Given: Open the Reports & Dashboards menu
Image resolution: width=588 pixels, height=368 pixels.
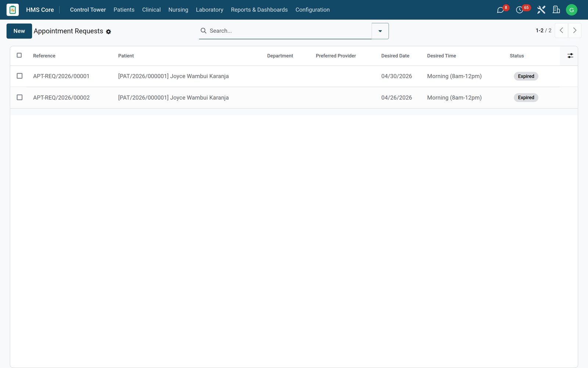Looking at the screenshot, I should [259, 10].
